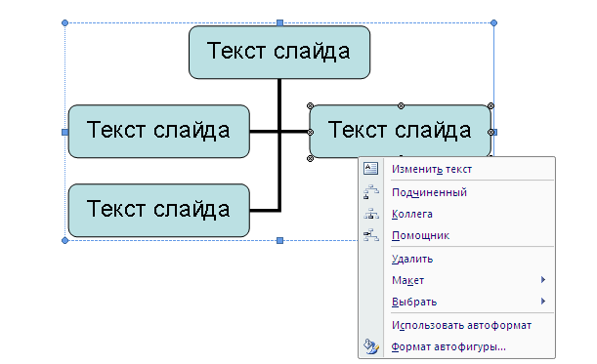Click the Подчиненный subordinate chart icon
The image size is (597, 364).
(x=371, y=192)
